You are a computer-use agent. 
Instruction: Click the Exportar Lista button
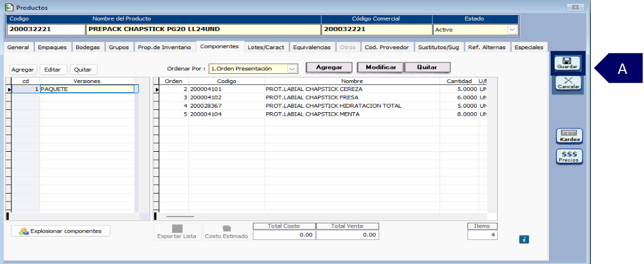[x=178, y=232]
